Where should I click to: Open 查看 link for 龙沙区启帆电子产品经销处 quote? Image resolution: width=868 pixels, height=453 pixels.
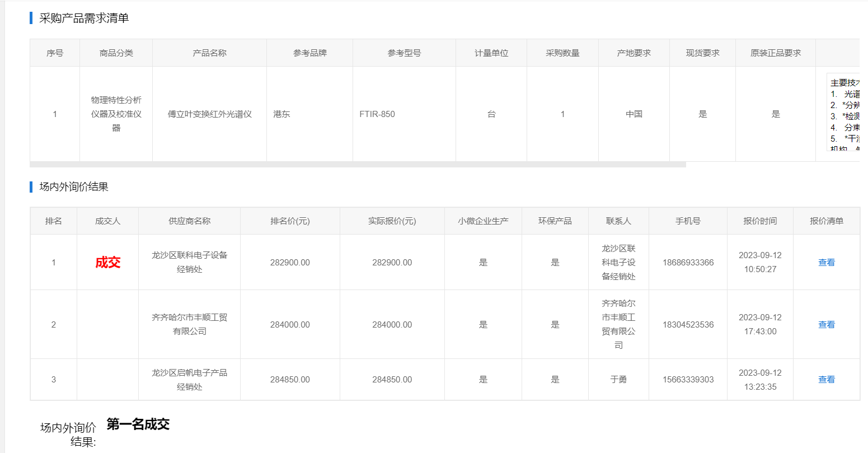(826, 380)
